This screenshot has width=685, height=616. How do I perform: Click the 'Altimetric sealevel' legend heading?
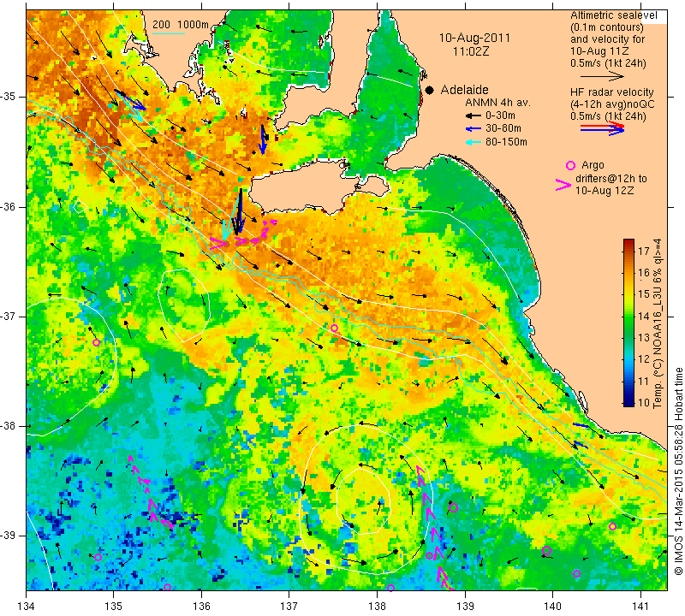coord(614,15)
